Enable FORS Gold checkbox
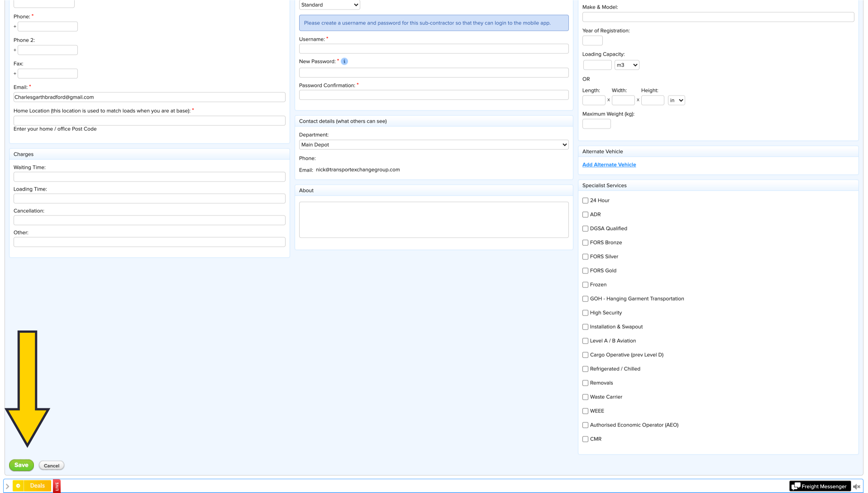868x493 pixels. [x=585, y=271]
